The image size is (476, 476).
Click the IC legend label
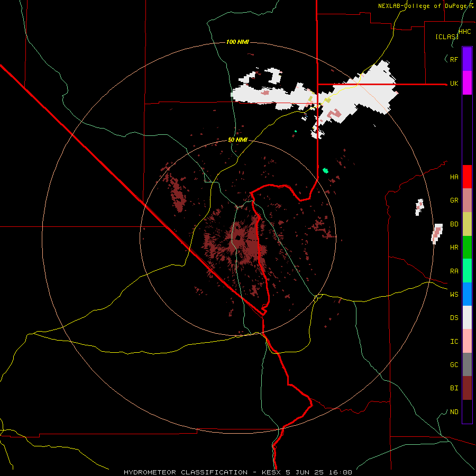pos(454,342)
